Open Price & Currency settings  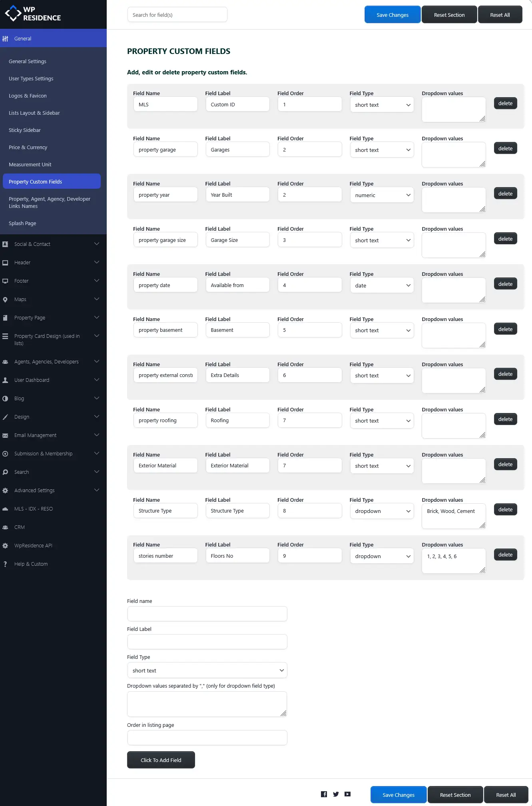[28, 148]
